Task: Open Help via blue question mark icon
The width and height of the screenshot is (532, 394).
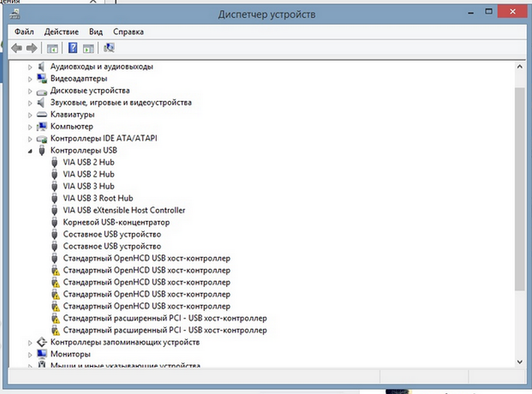Action: 73,48
